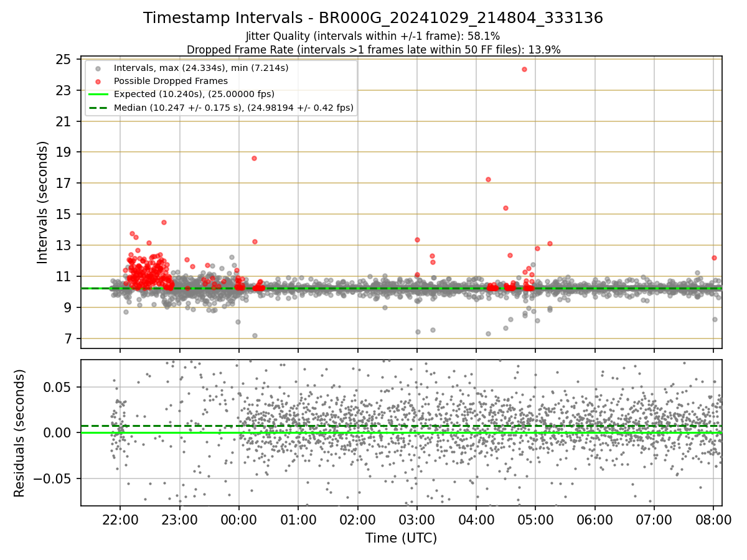Click the lowest gray point after 00:00 near 7.2 seconds
Viewport: 747px width, 560px height.
coord(255,335)
